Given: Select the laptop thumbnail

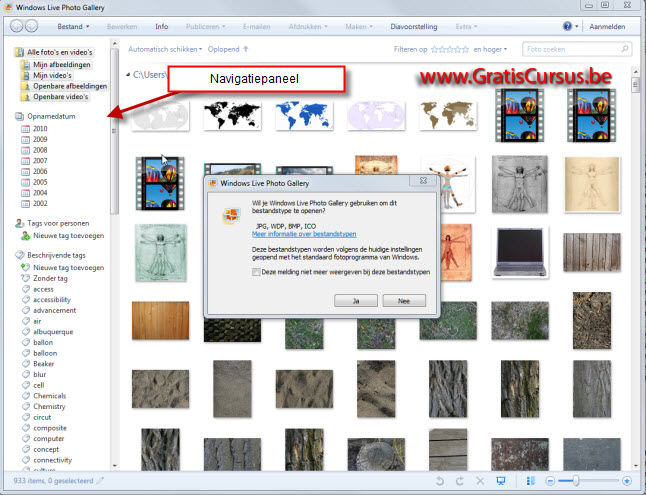Looking at the screenshot, I should pos(520,253).
